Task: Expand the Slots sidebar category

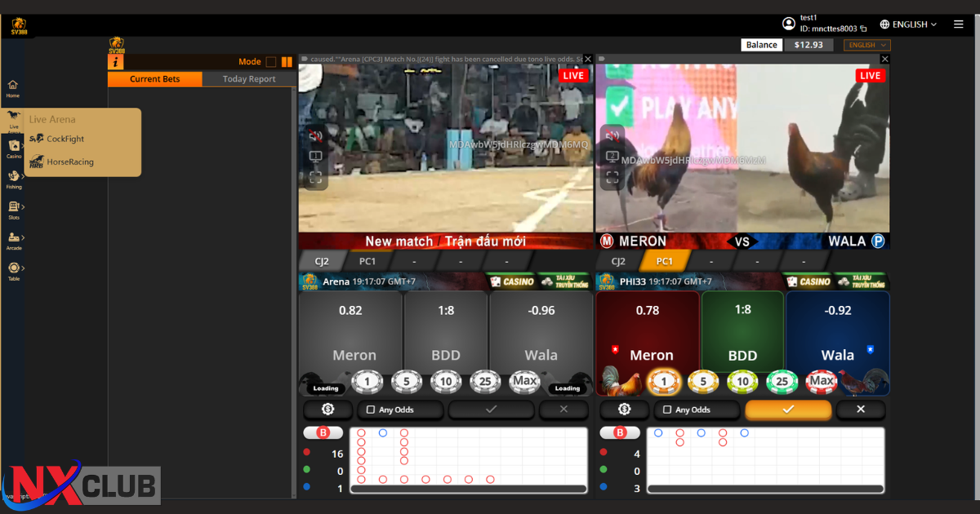Action: [x=14, y=210]
